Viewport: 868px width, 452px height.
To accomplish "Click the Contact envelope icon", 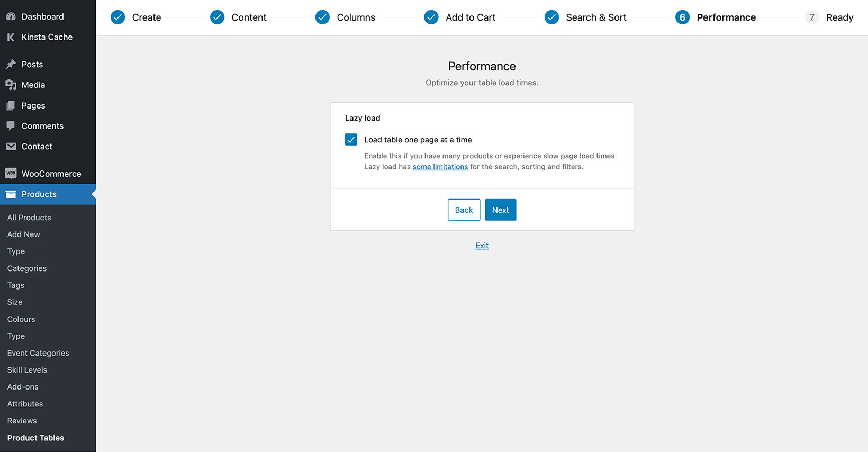I will 11,147.
